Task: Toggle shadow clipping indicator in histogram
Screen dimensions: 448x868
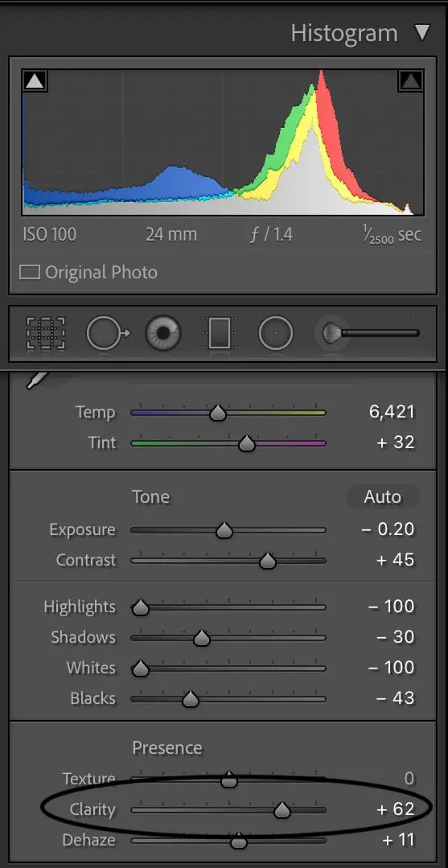Action: 35,81
